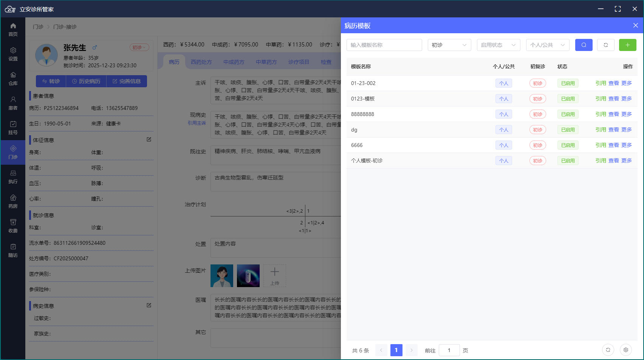Click the 前往 page number input
The height and width of the screenshot is (360, 644).
(x=449, y=350)
